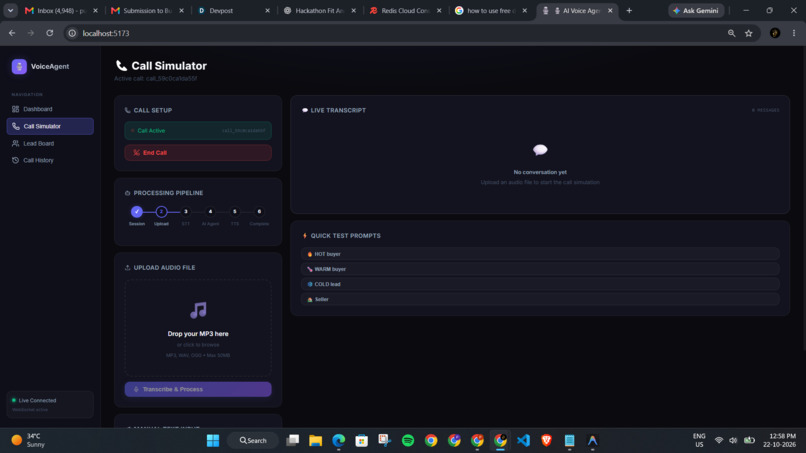Go back in browser history
806x453 pixels.
click(x=12, y=33)
